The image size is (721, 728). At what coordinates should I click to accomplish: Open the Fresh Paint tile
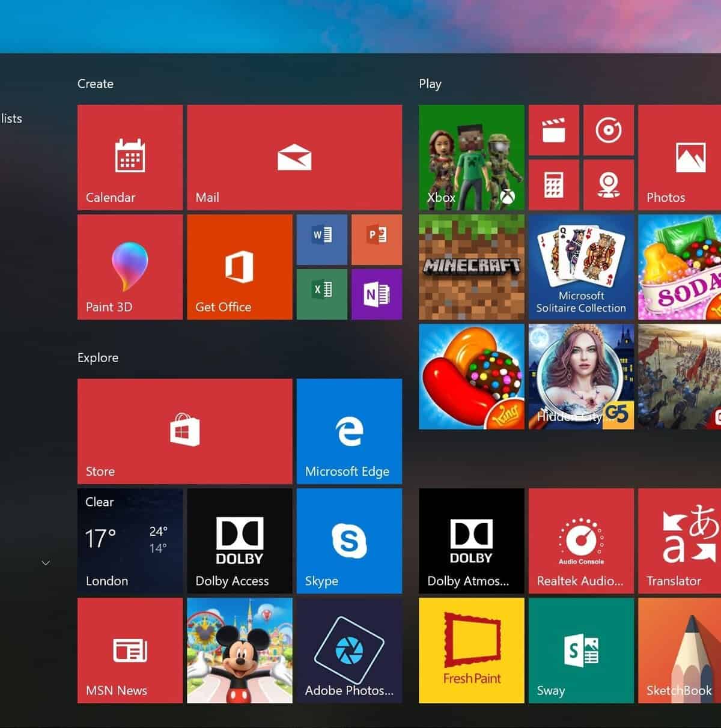click(x=471, y=650)
